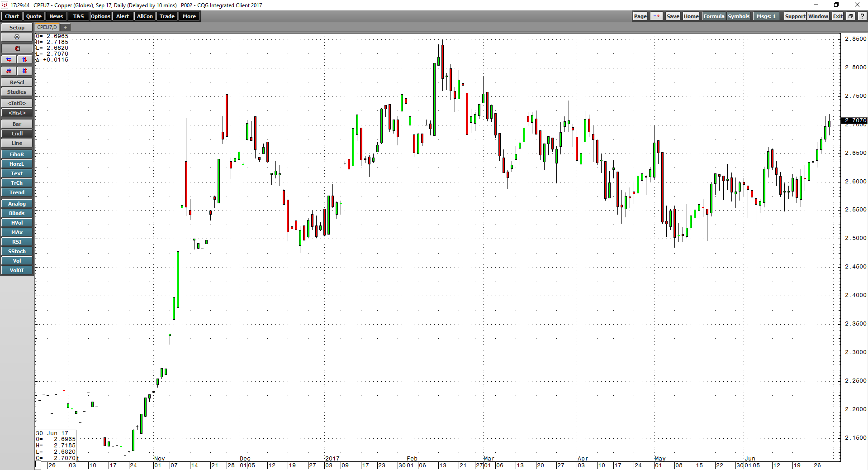868x470 pixels.
Task: Select the Text annotation tool
Action: 17,173
